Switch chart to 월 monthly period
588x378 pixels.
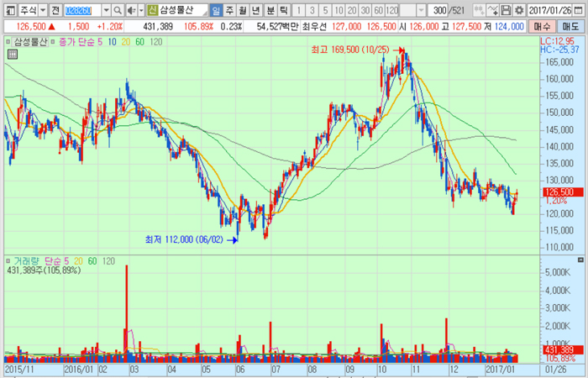[x=243, y=10]
